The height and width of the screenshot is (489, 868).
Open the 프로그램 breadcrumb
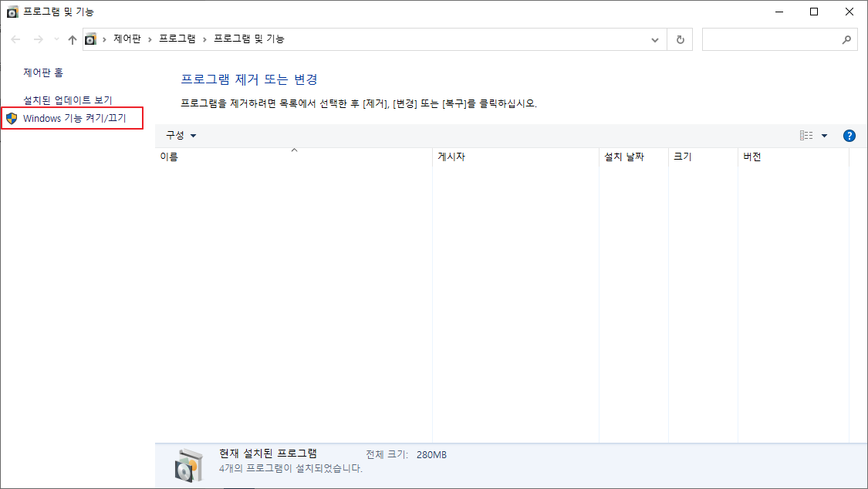177,39
